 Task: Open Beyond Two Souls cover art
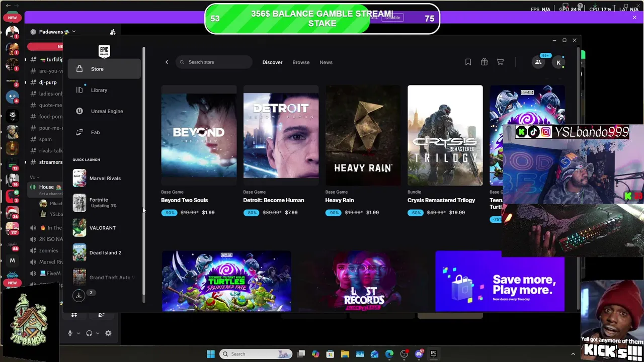199,135
